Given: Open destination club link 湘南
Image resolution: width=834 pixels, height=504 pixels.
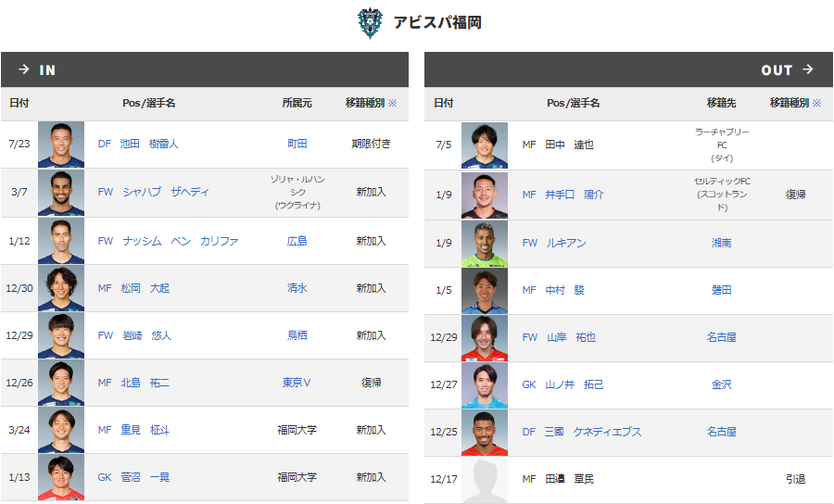Looking at the screenshot, I should pyautogui.click(x=721, y=243).
